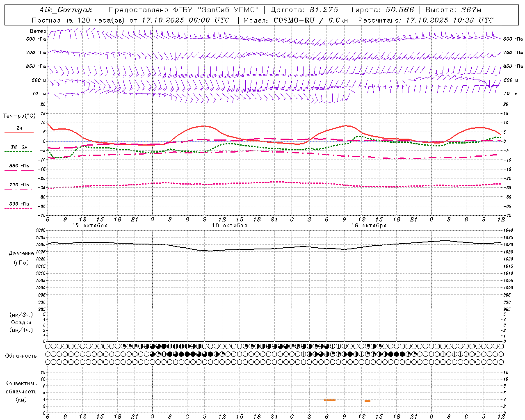Click the (мм/3ч.) precipitation unit label

coord(21,315)
